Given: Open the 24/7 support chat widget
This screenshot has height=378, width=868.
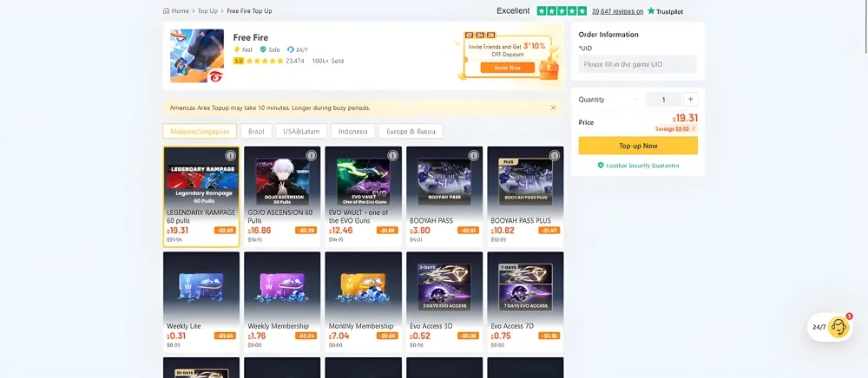Looking at the screenshot, I should click(829, 327).
